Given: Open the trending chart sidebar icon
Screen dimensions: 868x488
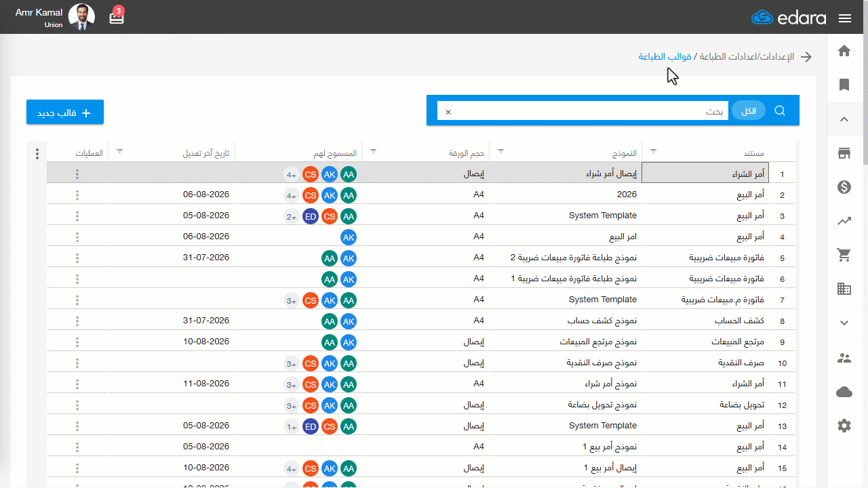Looking at the screenshot, I should coord(844,221).
